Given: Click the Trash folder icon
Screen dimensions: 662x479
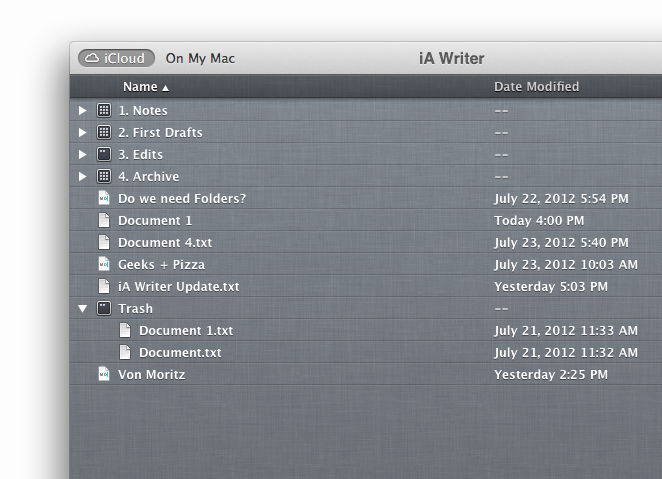Looking at the screenshot, I should click(x=104, y=309).
